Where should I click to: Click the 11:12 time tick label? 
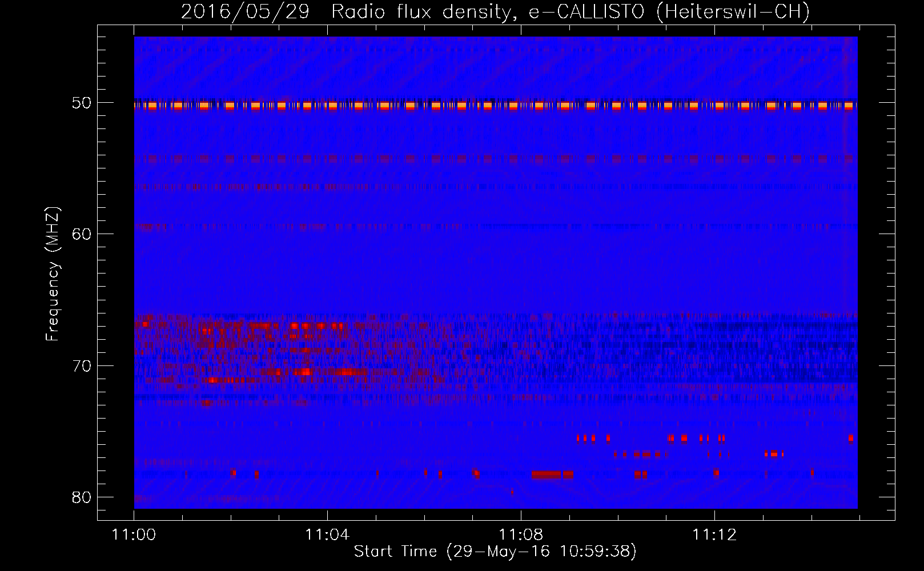[714, 535]
